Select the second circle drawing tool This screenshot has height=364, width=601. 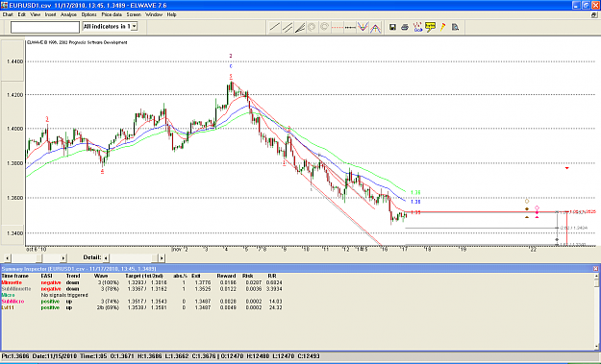(325, 27)
